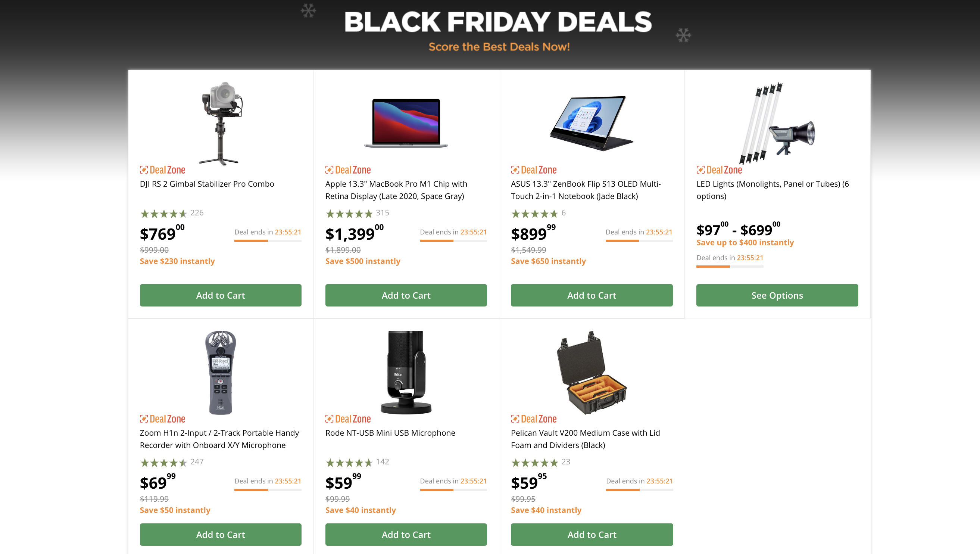Click Deal Zone badge on Pelican case card
The width and height of the screenshot is (980, 554).
pos(533,418)
